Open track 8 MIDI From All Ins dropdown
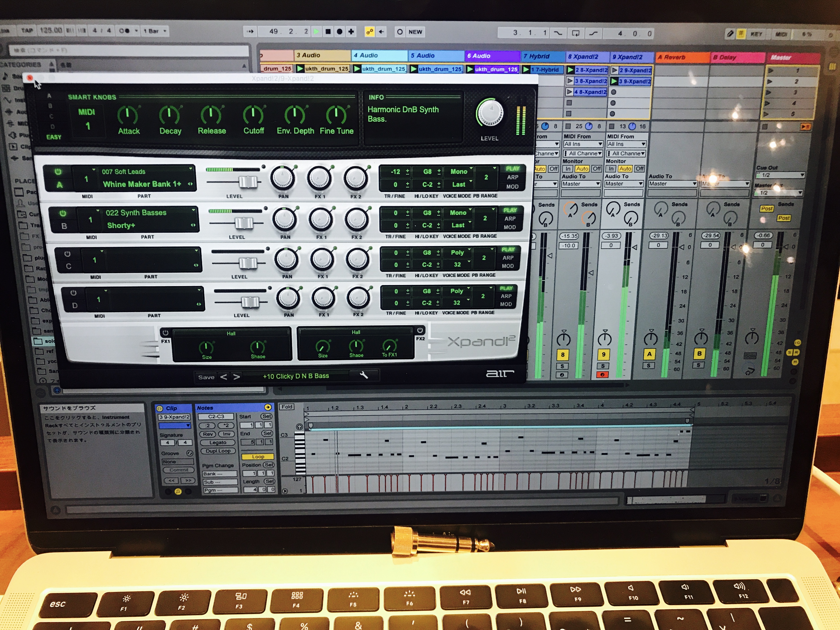 (583, 144)
